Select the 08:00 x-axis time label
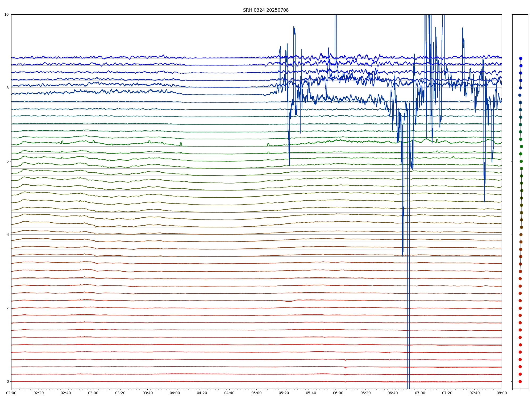 502,393
